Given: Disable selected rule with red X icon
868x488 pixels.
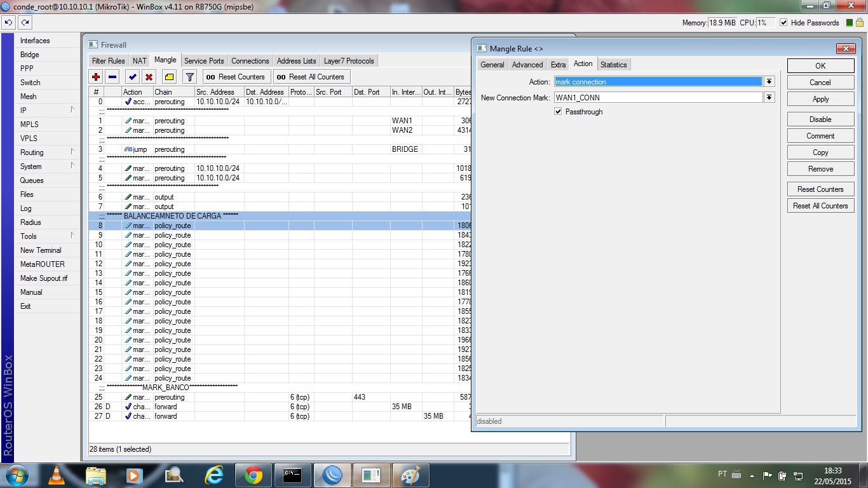Looking at the screenshot, I should 149,77.
